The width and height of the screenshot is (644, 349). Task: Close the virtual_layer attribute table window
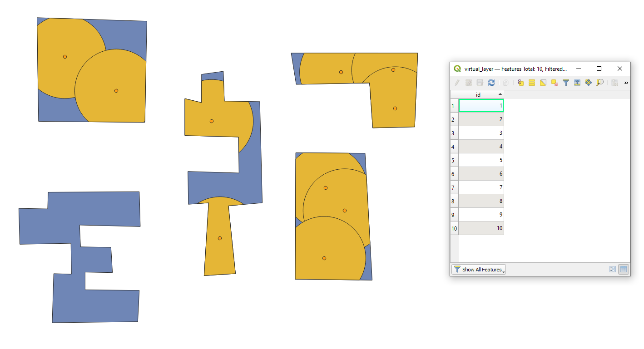[620, 69]
